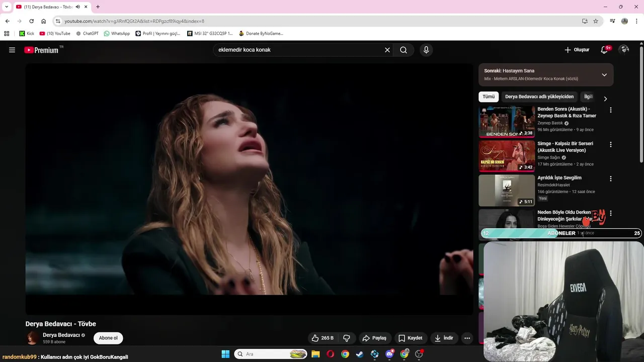Open the YouTube hamburger guide menu
This screenshot has height=362, width=644.
(12, 50)
